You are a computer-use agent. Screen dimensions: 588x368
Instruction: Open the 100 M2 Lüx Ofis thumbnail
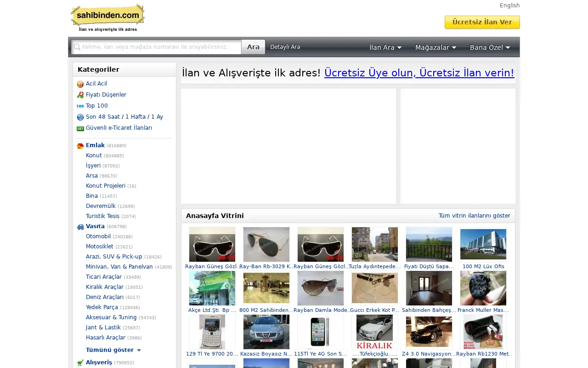(x=483, y=244)
